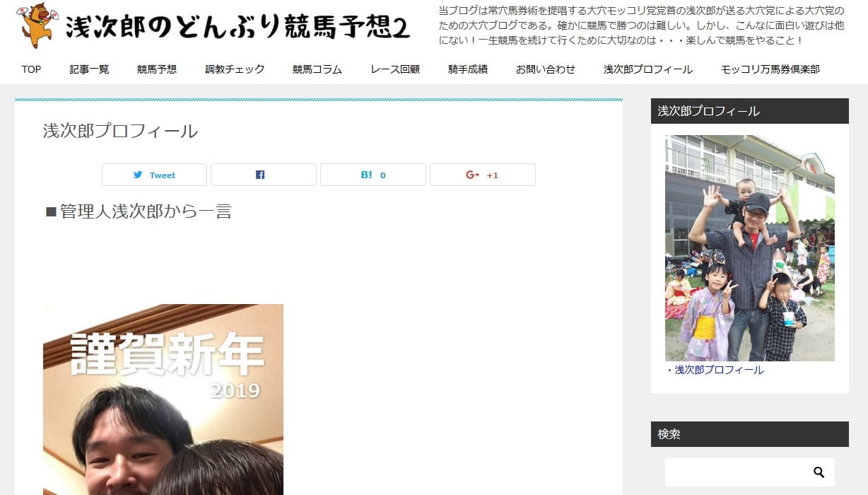Open 騎手成績 in the navigation bar
The width and height of the screenshot is (868, 495).
(468, 69)
